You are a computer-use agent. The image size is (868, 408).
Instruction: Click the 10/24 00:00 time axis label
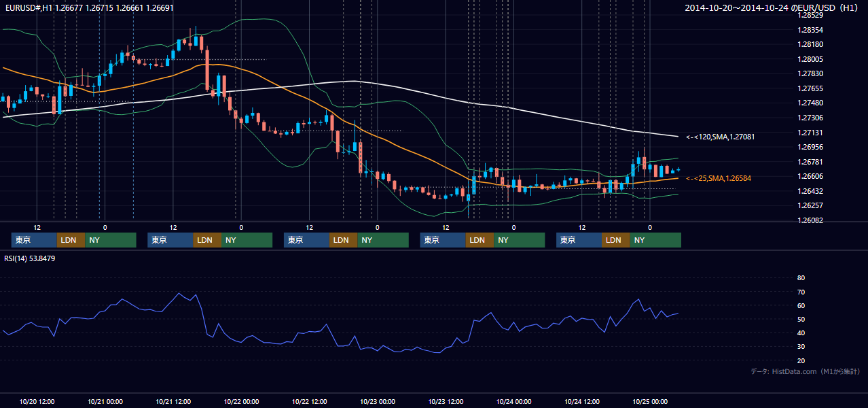pyautogui.click(x=514, y=401)
